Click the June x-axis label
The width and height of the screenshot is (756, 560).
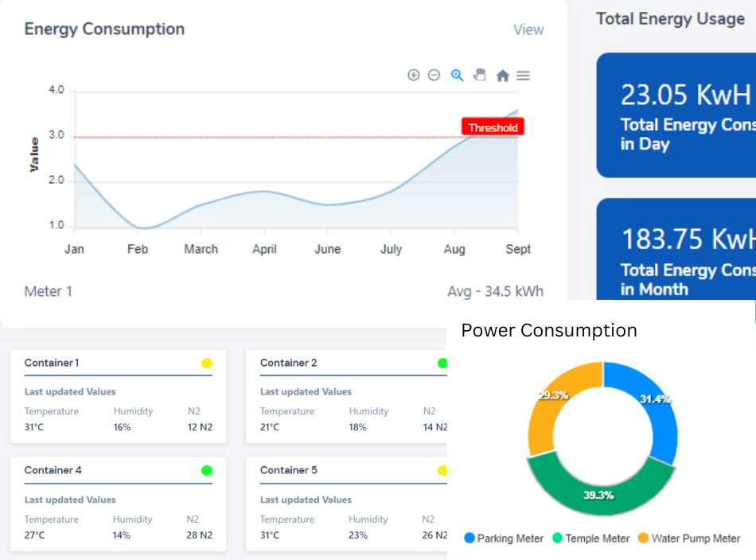click(x=328, y=249)
